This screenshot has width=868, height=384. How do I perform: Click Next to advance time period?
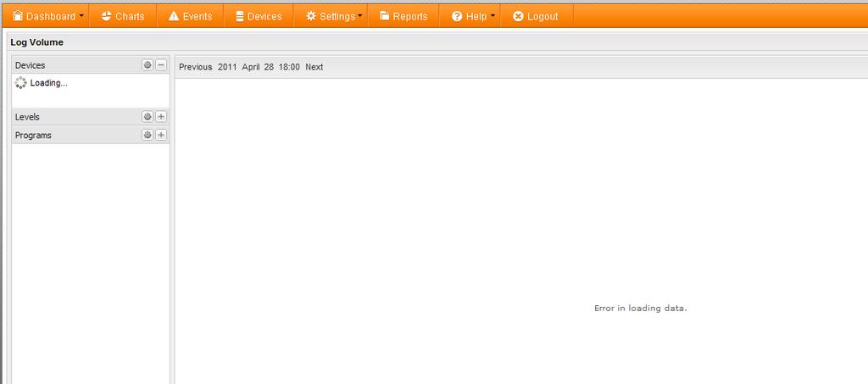click(x=314, y=67)
